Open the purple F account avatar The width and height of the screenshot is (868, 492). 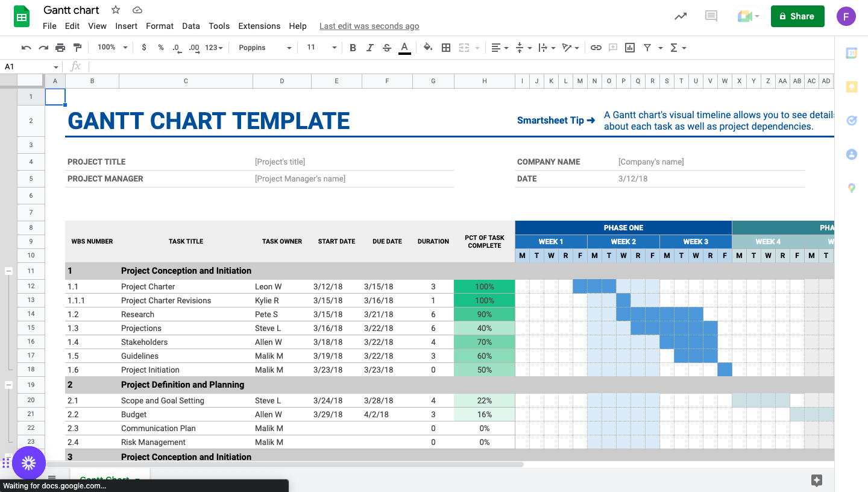point(846,16)
